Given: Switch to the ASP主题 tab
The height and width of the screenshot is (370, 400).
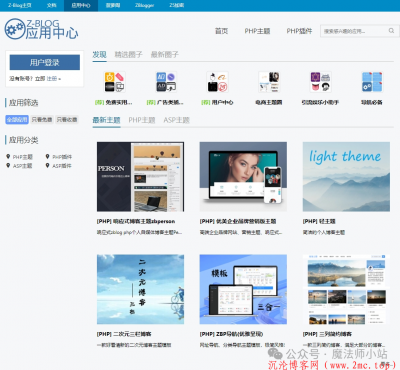Looking at the screenshot, I should coord(176,120).
